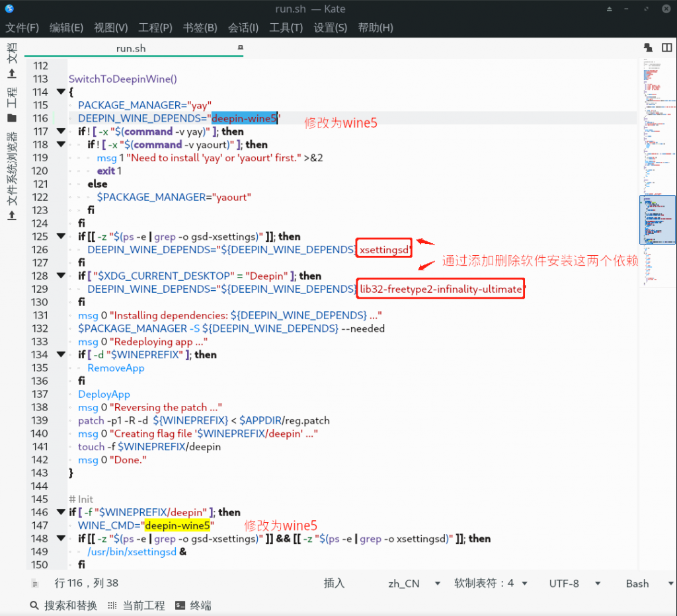The width and height of the screenshot is (677, 616).
Task: Open the 当前工程 bottom panel
Action: pyautogui.click(x=136, y=605)
